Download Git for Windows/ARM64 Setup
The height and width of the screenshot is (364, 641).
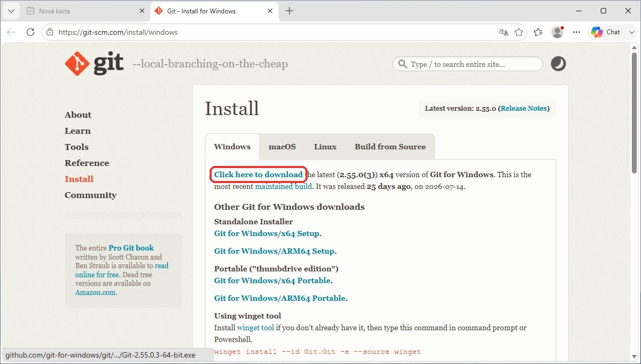pyautogui.click(x=274, y=252)
